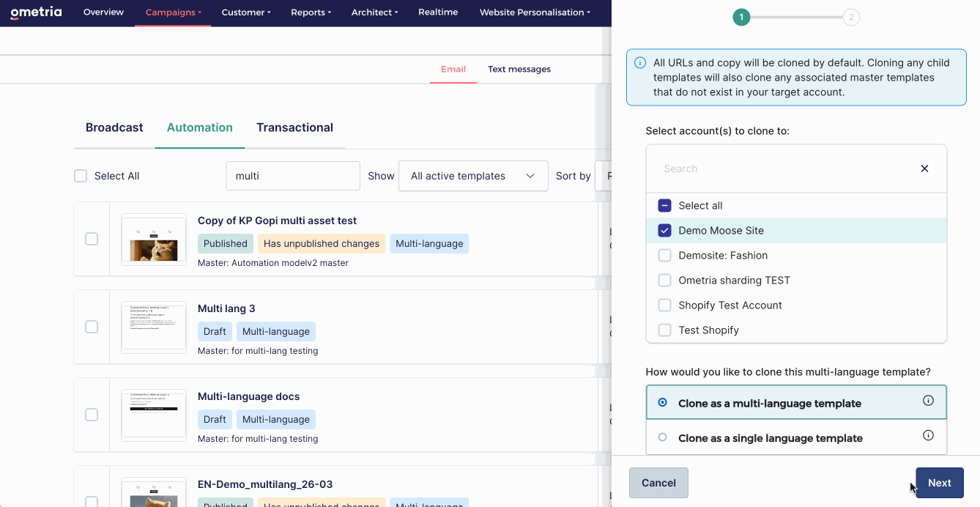
Task: Click the Cancel button
Action: 658,483
